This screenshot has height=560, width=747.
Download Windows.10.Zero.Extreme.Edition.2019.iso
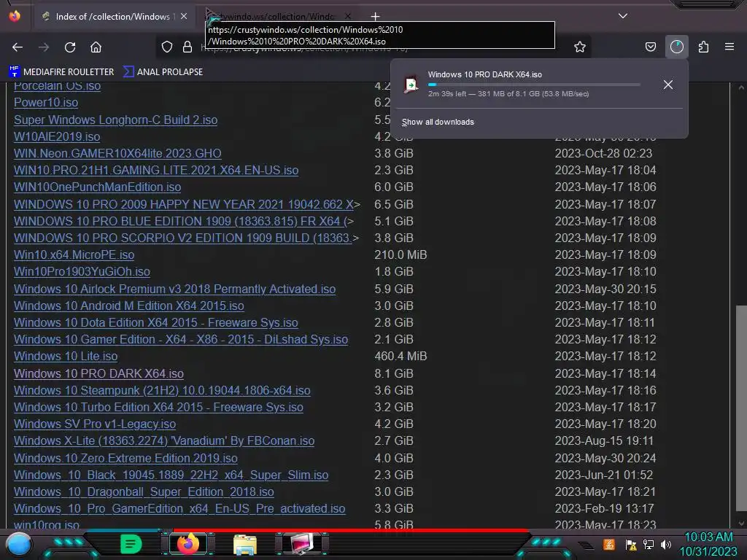pyautogui.click(x=125, y=458)
